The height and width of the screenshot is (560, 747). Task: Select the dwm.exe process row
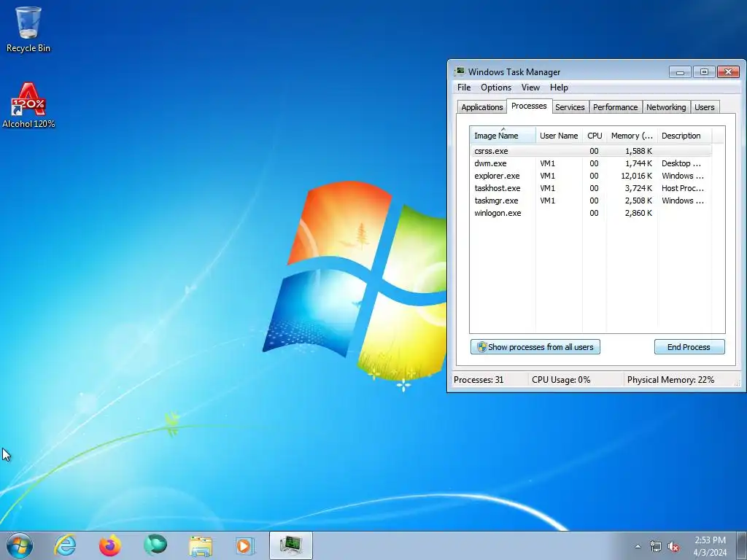(x=591, y=163)
